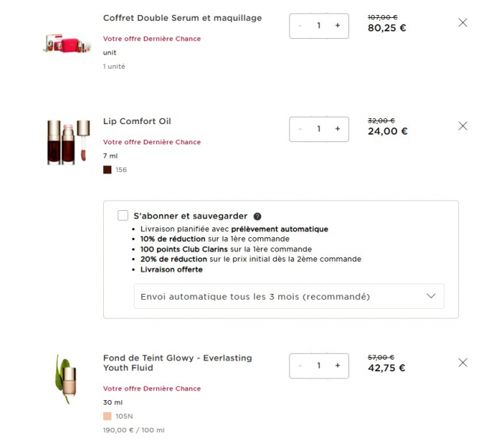Decrease Fond de Teint Glowy quantity
Viewport: 486px width, 448px height.
[x=301, y=365]
